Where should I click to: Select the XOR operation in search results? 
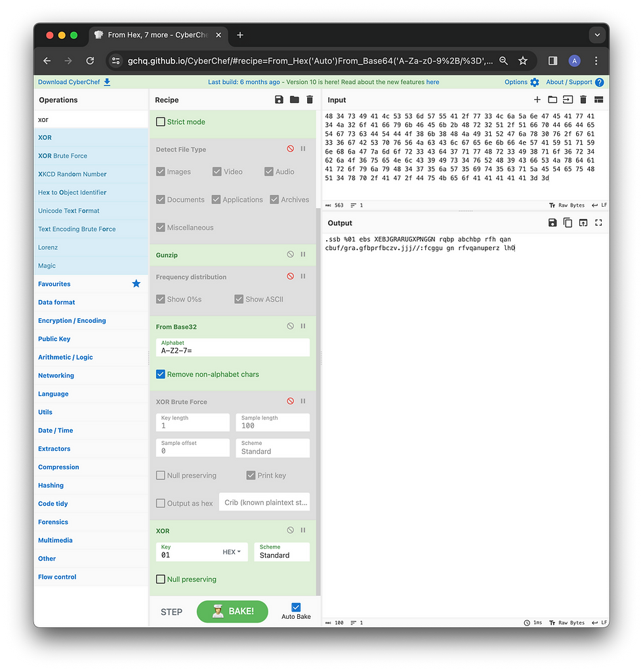coord(91,138)
